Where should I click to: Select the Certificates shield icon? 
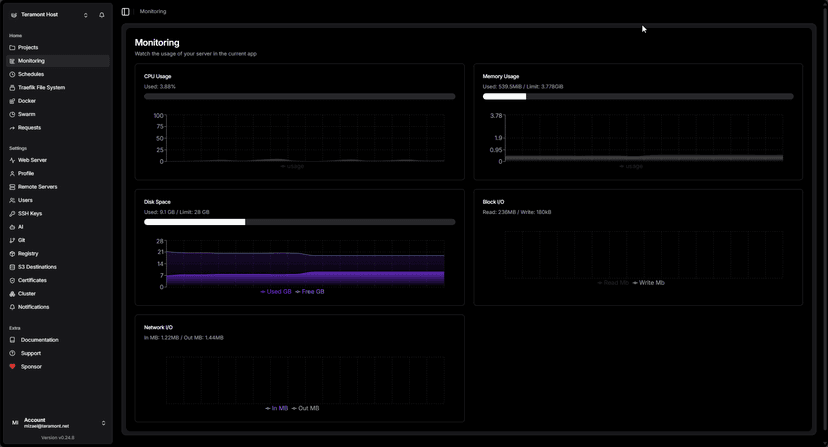pyautogui.click(x=12, y=281)
